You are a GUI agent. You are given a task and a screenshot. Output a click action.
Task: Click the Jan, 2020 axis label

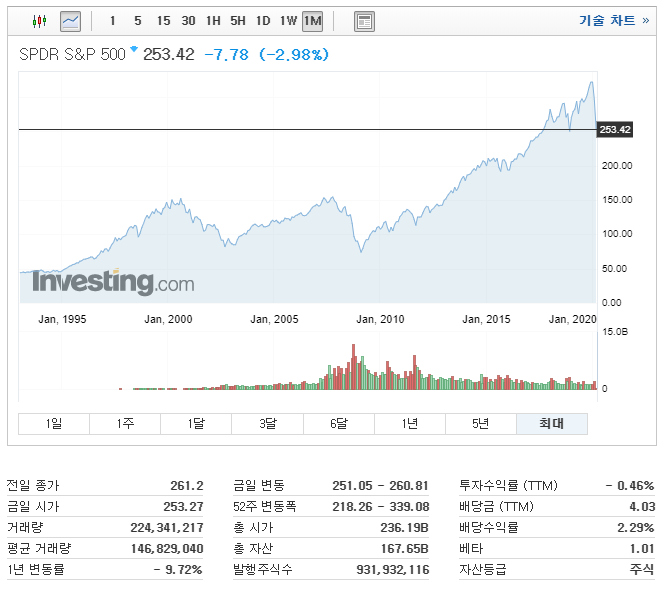pyautogui.click(x=573, y=319)
